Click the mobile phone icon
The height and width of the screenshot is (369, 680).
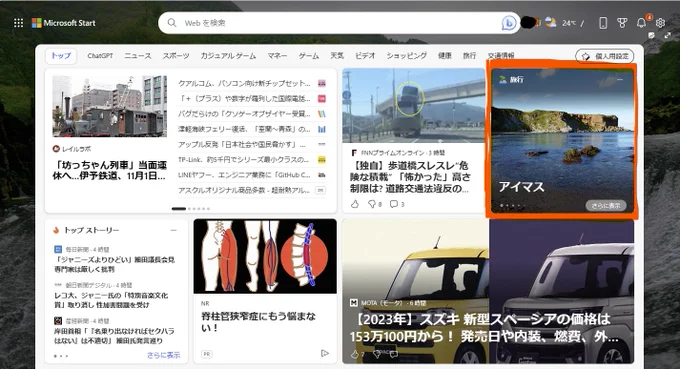pos(603,23)
